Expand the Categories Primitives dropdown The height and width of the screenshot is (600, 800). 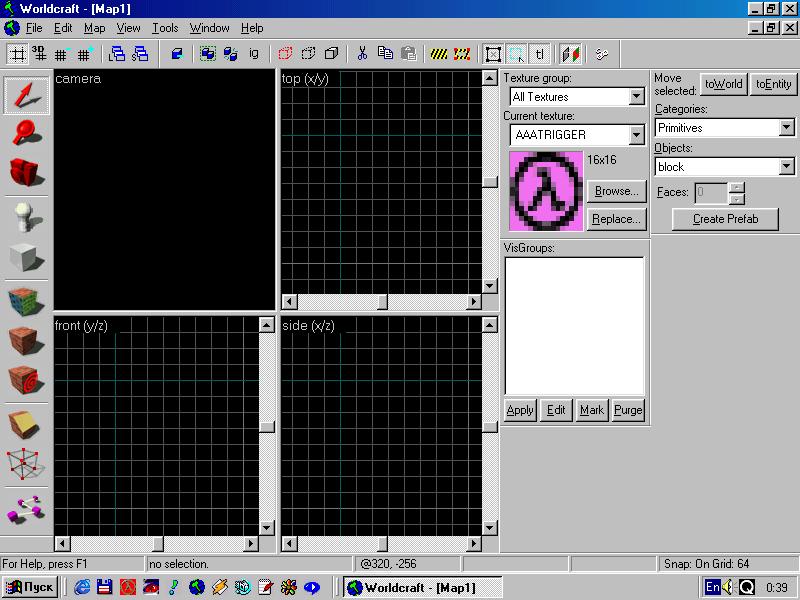786,128
